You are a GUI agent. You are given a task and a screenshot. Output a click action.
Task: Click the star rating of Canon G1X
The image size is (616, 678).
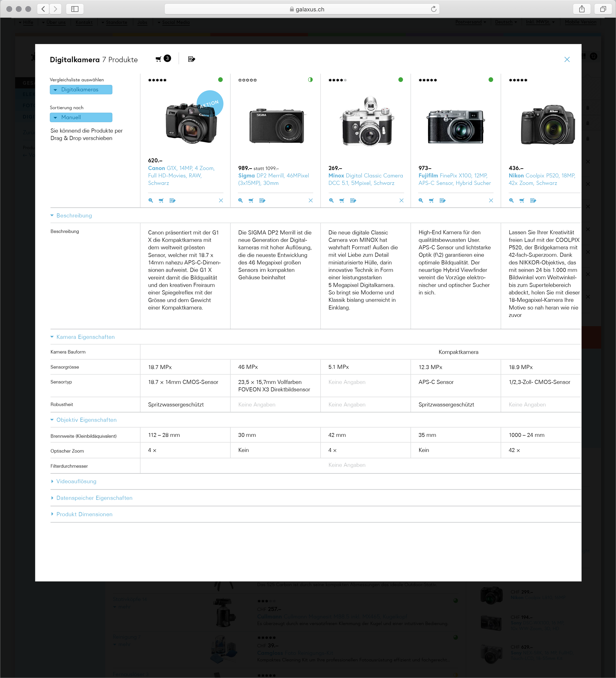pos(158,80)
